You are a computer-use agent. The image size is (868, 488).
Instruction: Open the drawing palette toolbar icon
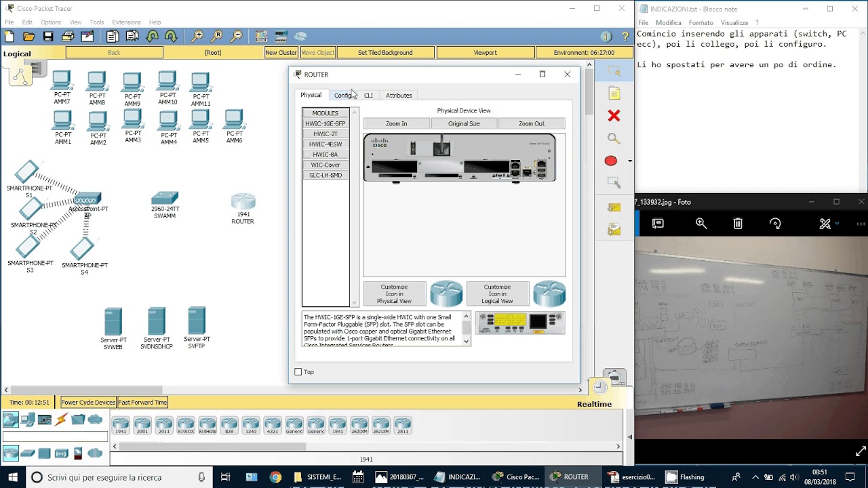point(261,37)
